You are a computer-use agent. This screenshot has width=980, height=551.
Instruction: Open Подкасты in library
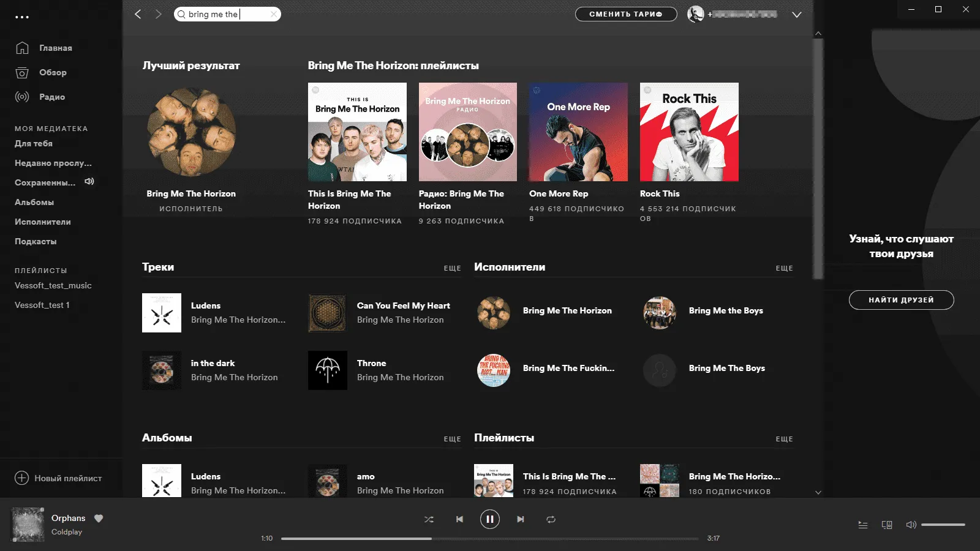[x=36, y=241]
